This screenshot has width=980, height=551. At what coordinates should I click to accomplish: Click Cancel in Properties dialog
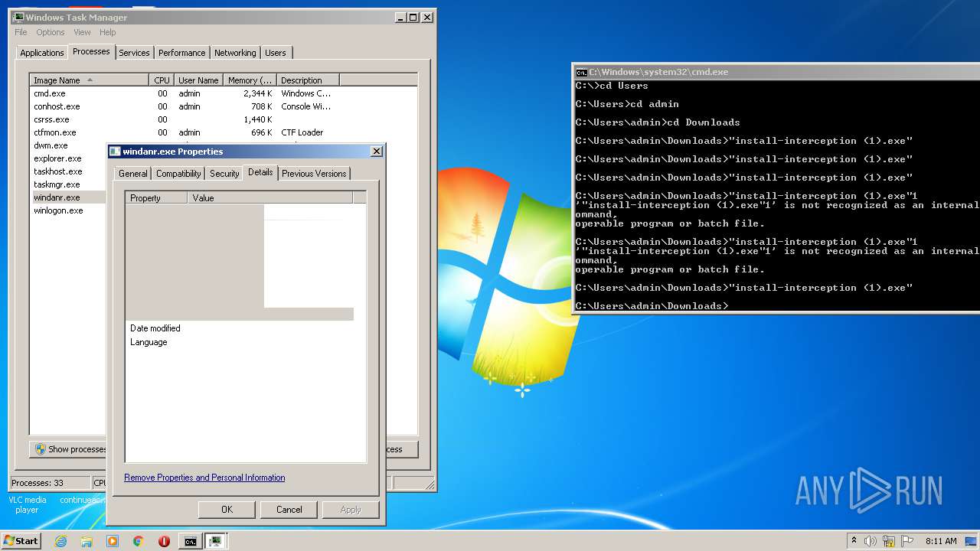click(289, 510)
